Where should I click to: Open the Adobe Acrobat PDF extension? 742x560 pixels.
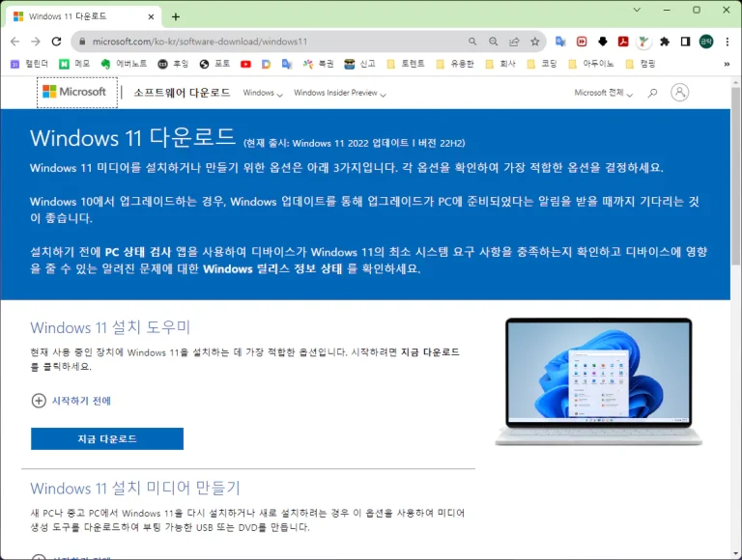pos(623,42)
